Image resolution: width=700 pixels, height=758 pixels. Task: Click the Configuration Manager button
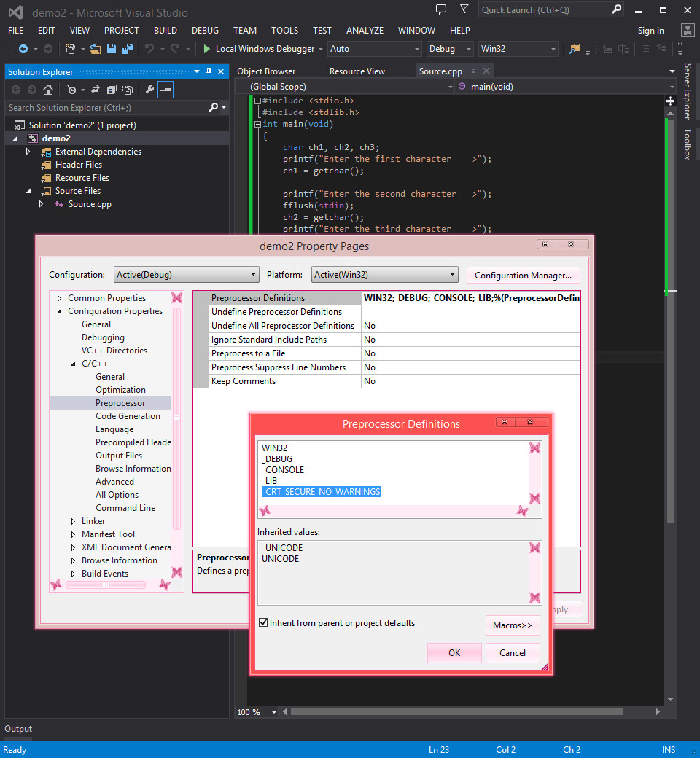pos(523,275)
